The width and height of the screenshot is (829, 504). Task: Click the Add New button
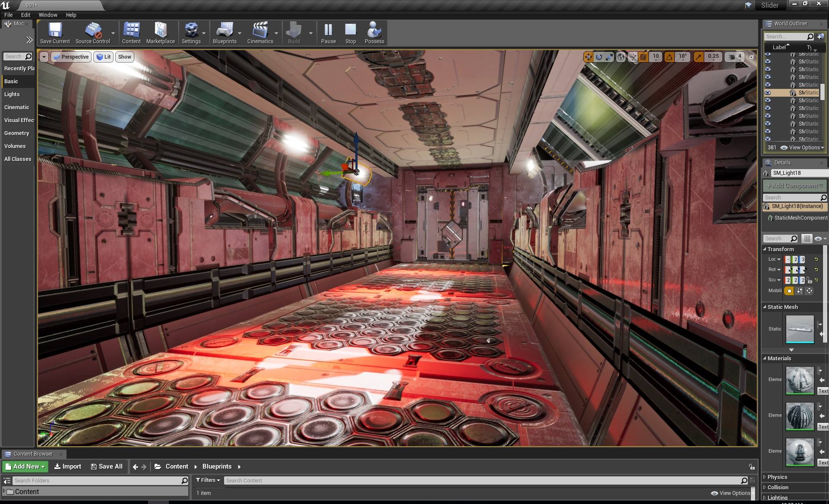pos(25,466)
